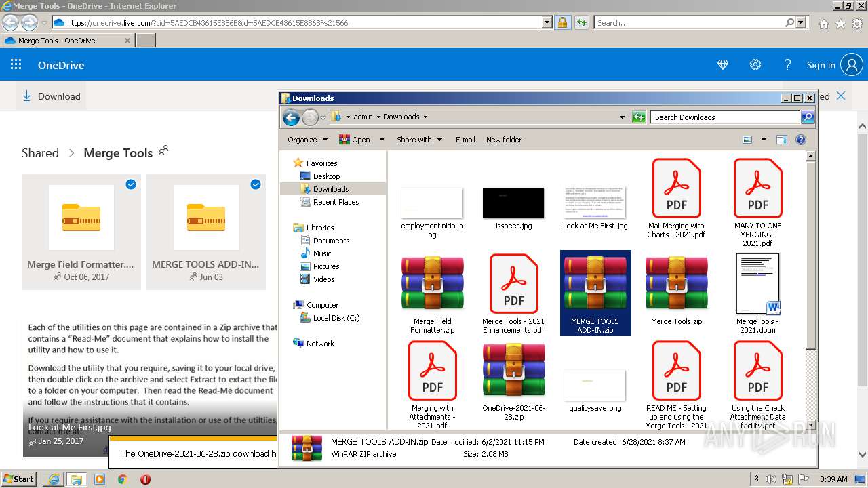Open the Share with menu
Screen dimensions: 868x488
point(419,140)
